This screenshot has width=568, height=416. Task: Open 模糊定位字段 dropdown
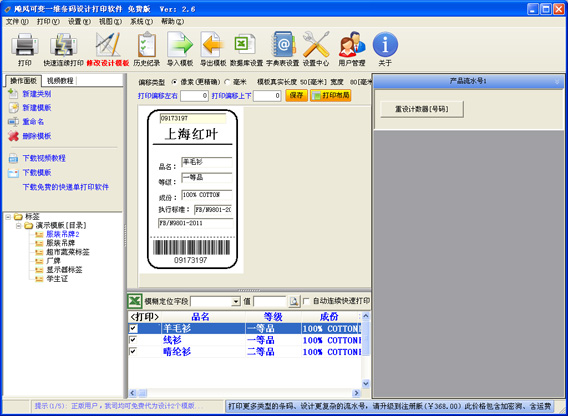pos(236,301)
